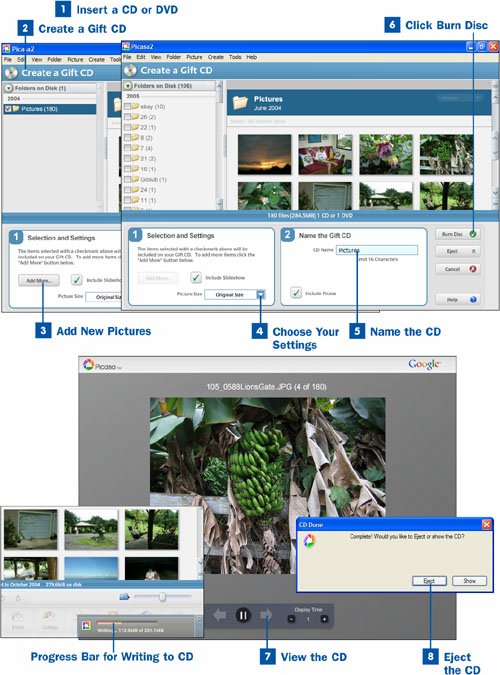Advance to the next slideshow picture
This screenshot has height=675, width=500.
(x=266, y=615)
